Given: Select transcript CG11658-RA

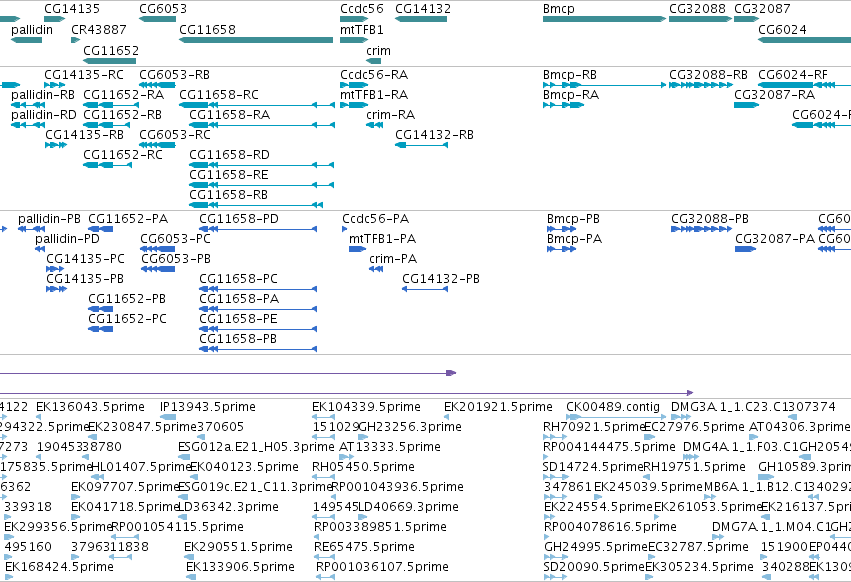Looking at the screenshot, I should (x=262, y=125).
